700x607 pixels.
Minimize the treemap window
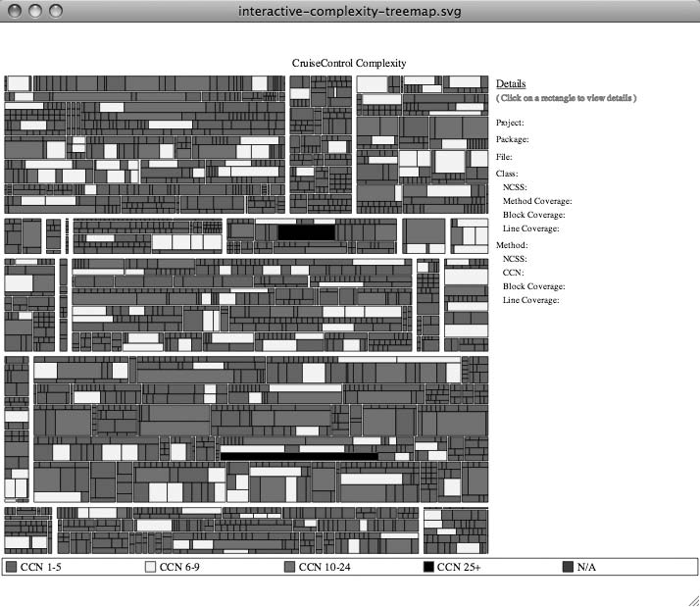34,11
